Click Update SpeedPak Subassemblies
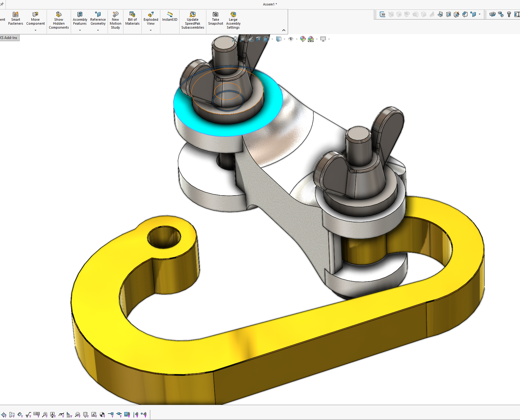 [x=193, y=20]
